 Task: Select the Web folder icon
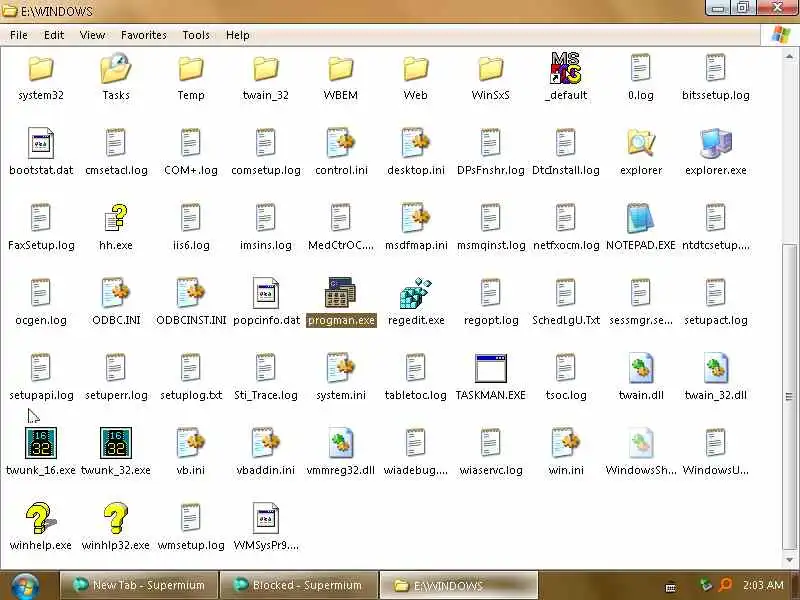(x=416, y=68)
